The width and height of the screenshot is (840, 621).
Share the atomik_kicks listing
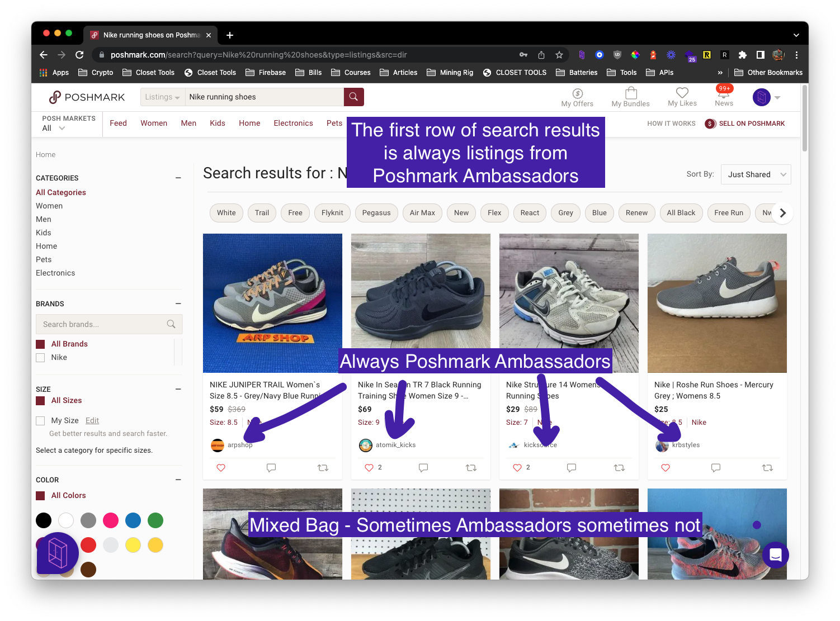471,468
